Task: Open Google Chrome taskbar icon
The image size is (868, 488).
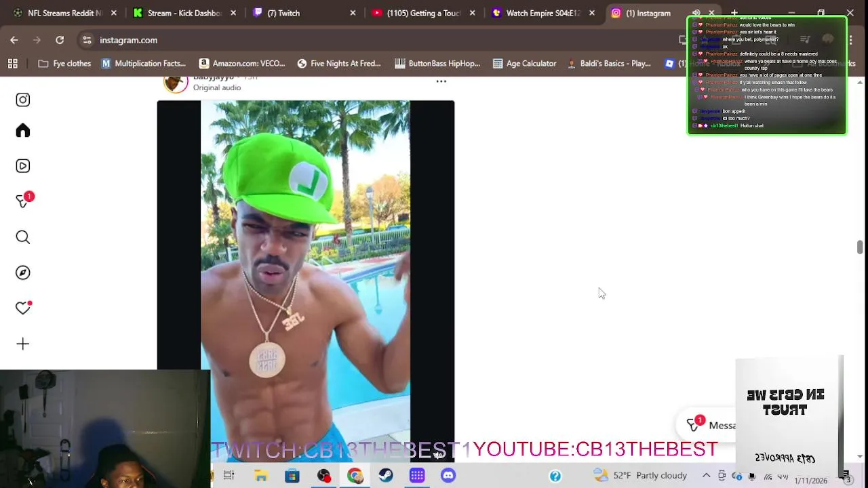Action: point(355,475)
